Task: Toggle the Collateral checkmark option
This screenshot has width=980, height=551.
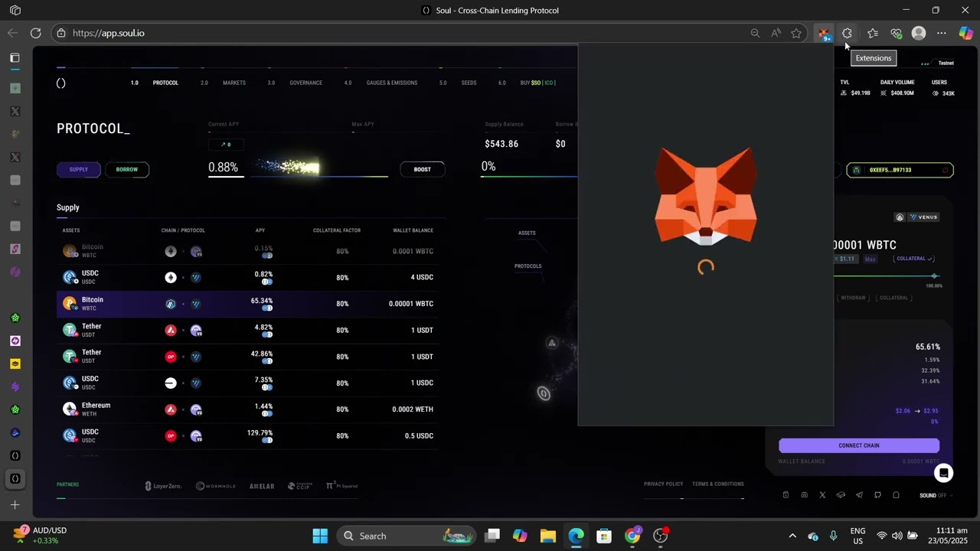Action: (915, 259)
